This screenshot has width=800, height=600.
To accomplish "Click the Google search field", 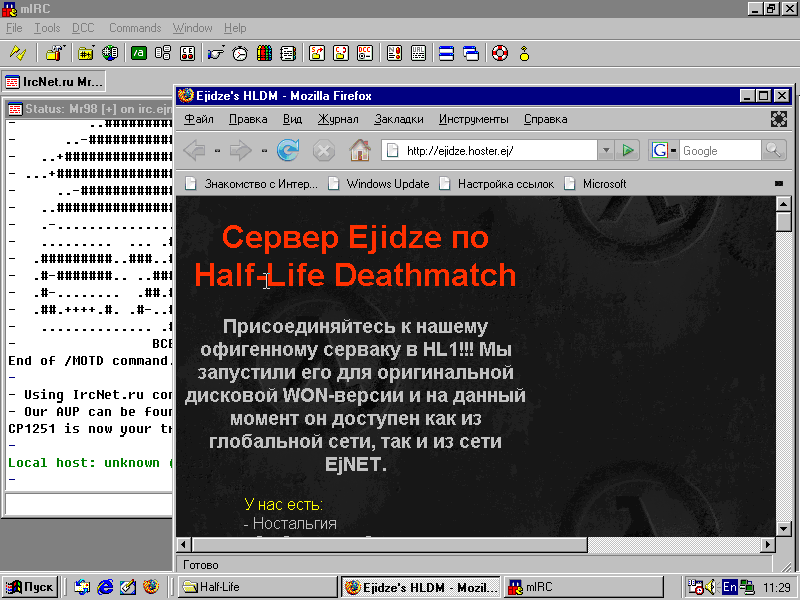I will [719, 151].
